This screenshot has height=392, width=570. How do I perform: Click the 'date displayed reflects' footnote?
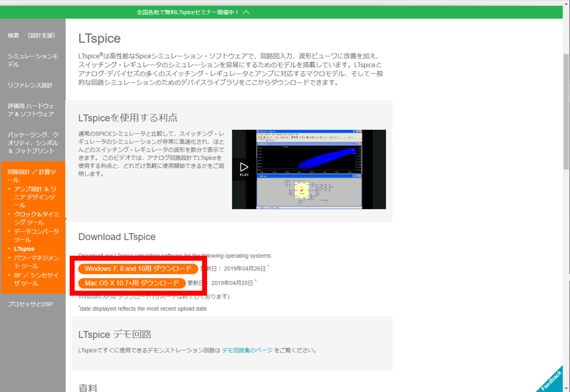click(x=142, y=308)
